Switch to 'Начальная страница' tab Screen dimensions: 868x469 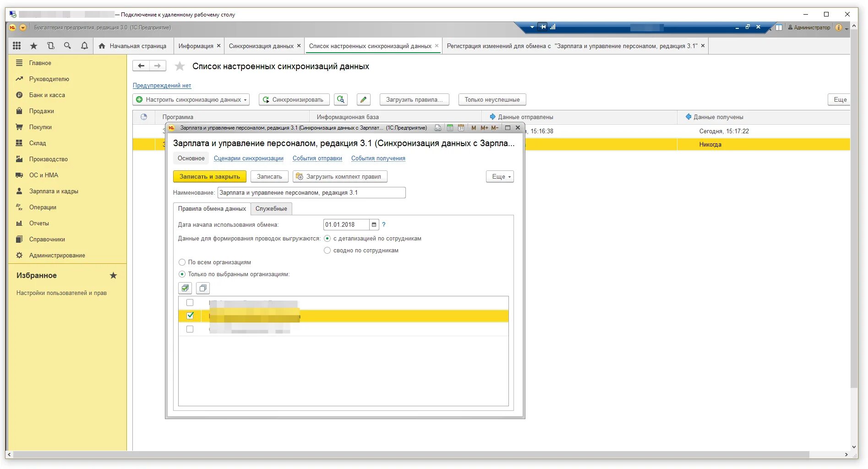click(x=133, y=46)
